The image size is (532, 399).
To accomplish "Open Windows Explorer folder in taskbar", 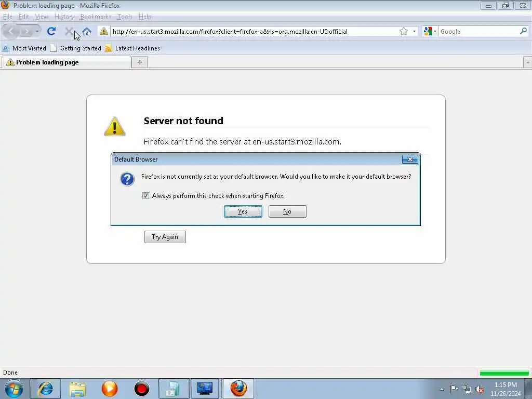I will coord(77,389).
